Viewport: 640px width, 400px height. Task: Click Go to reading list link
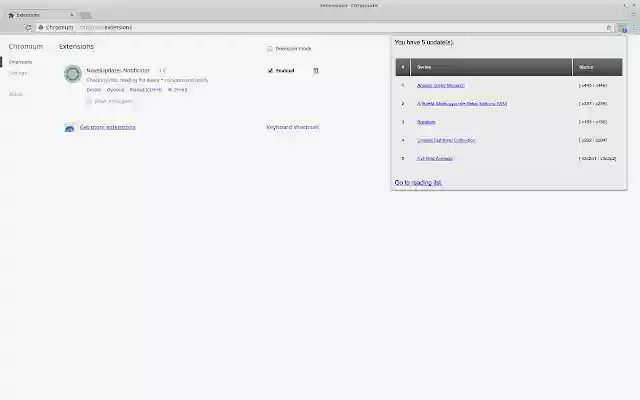pyautogui.click(x=418, y=182)
